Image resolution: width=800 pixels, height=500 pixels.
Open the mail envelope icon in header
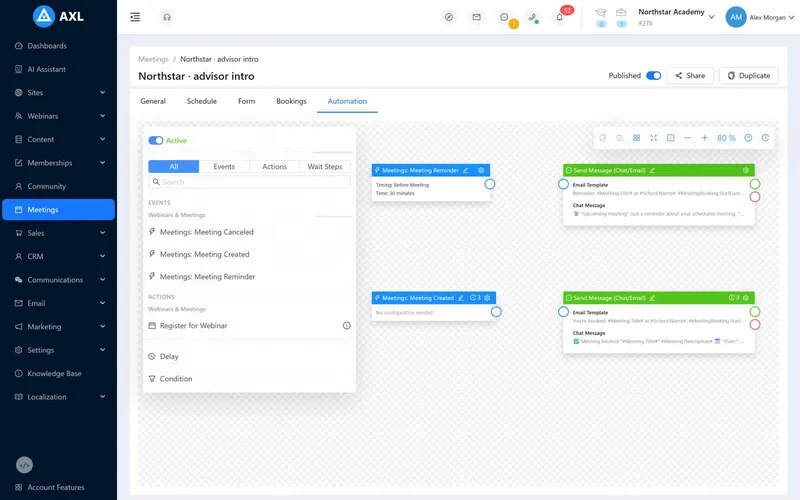pyautogui.click(x=476, y=17)
